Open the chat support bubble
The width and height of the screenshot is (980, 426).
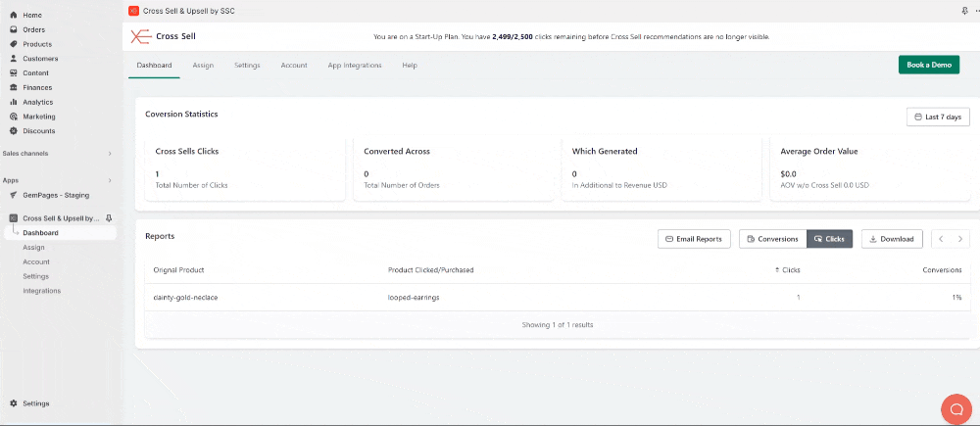click(x=955, y=407)
